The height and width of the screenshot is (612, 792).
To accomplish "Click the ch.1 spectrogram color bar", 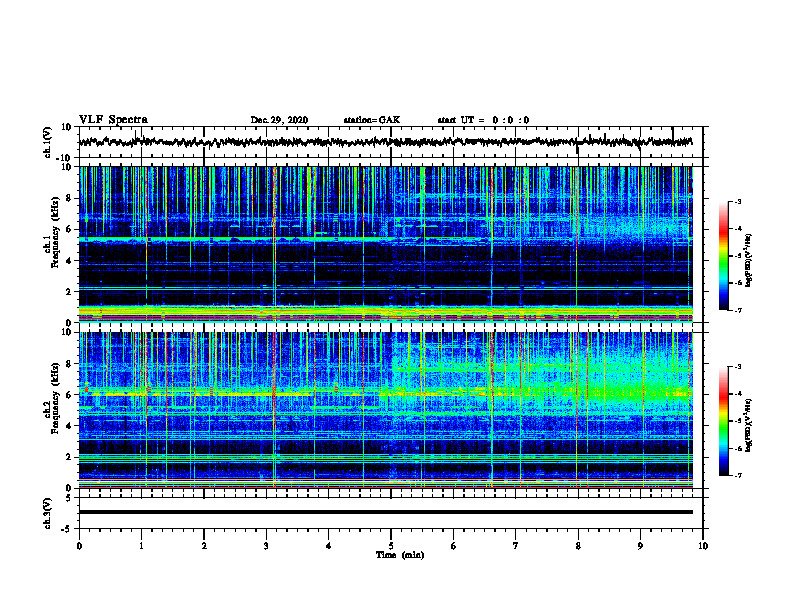I will (x=723, y=256).
